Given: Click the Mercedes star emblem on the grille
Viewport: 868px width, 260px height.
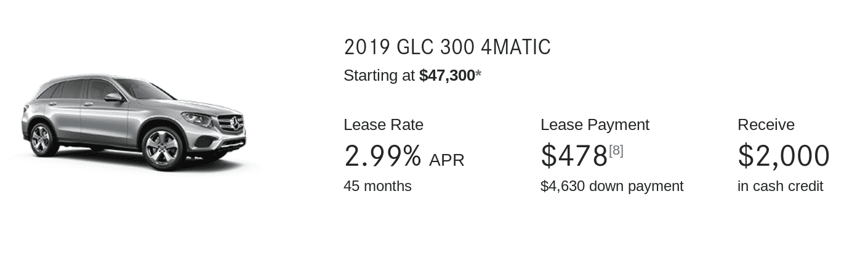Looking at the screenshot, I should click(235, 125).
